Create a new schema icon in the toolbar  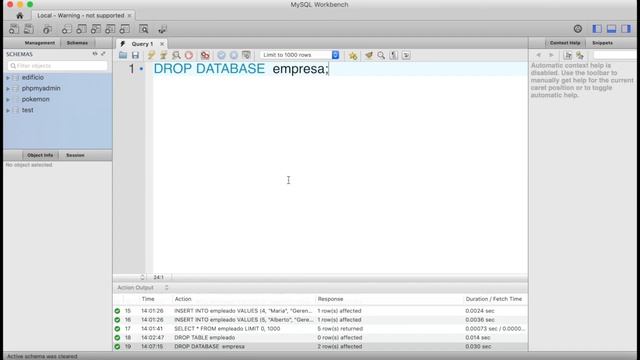tap(66, 29)
